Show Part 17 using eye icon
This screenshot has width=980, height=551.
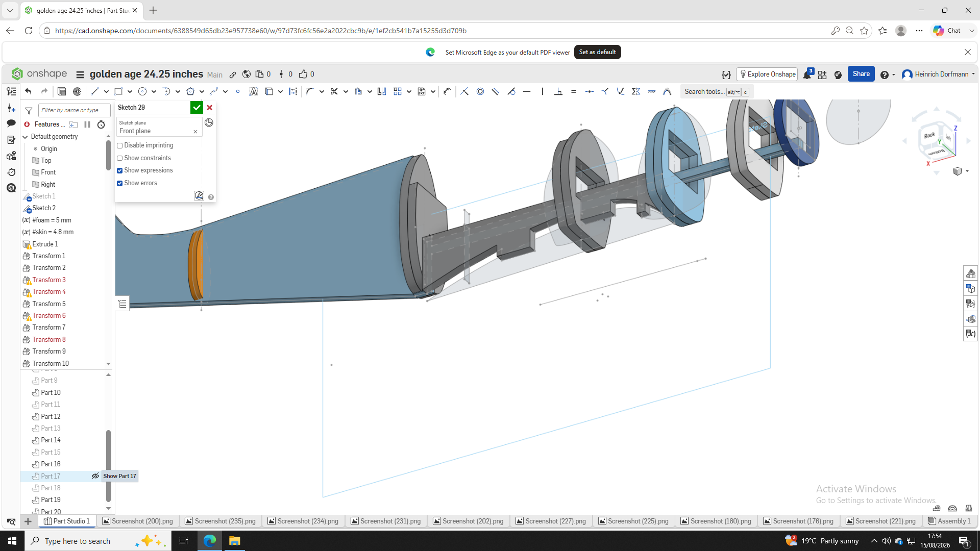click(95, 476)
